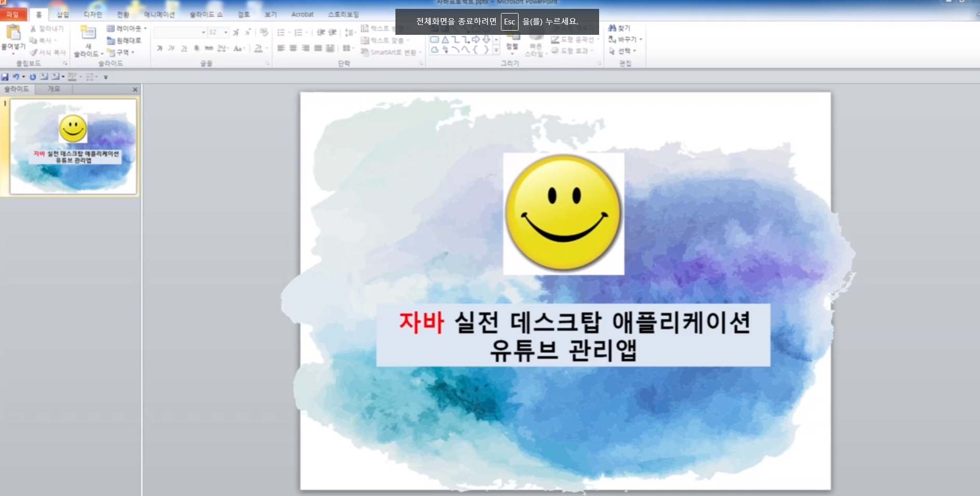Open Change Case (Aa) dropdown

point(239,48)
